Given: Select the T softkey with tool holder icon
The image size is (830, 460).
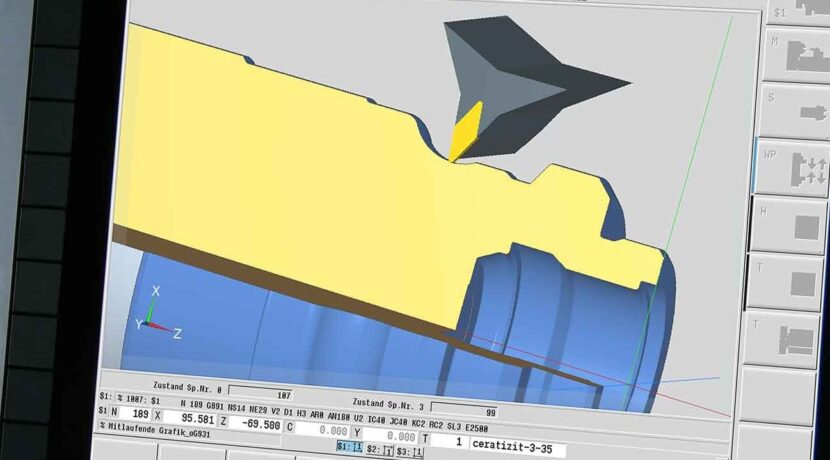Looking at the screenshot, I should point(781,339).
